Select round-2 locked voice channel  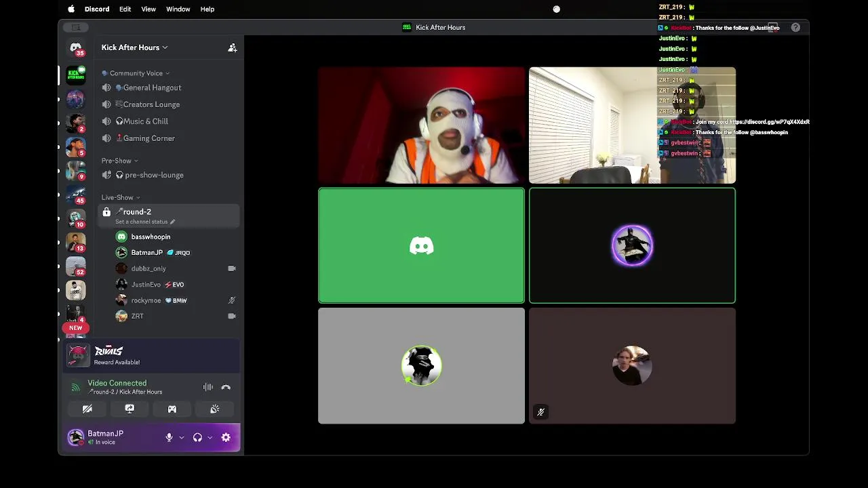tap(170, 216)
